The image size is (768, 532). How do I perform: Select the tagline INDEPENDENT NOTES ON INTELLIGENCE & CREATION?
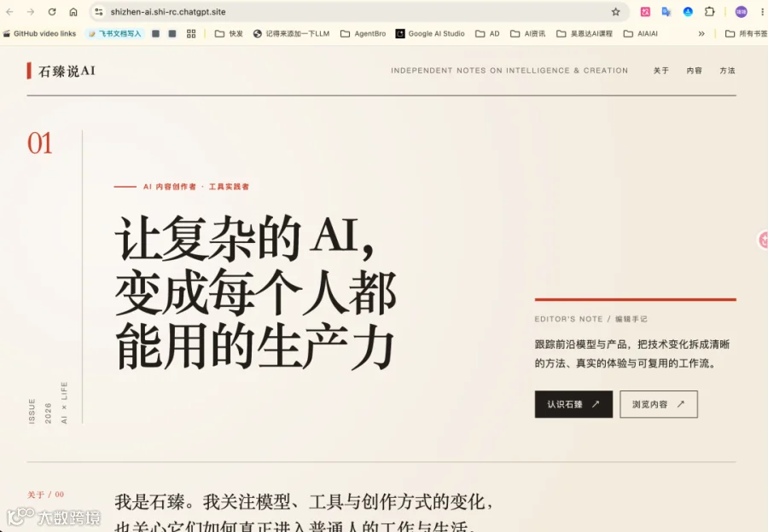pos(509,71)
